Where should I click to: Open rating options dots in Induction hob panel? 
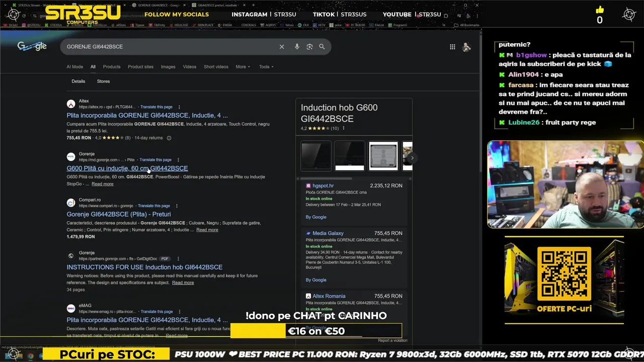tap(344, 128)
